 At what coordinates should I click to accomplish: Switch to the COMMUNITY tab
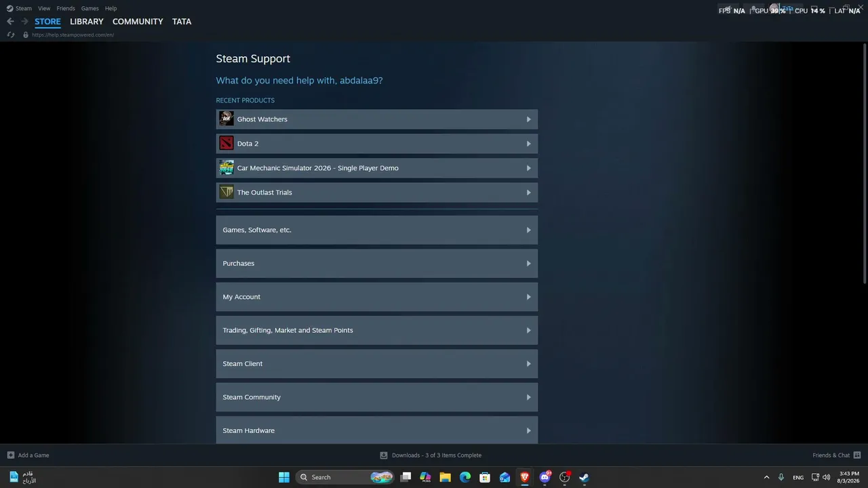coord(138,22)
